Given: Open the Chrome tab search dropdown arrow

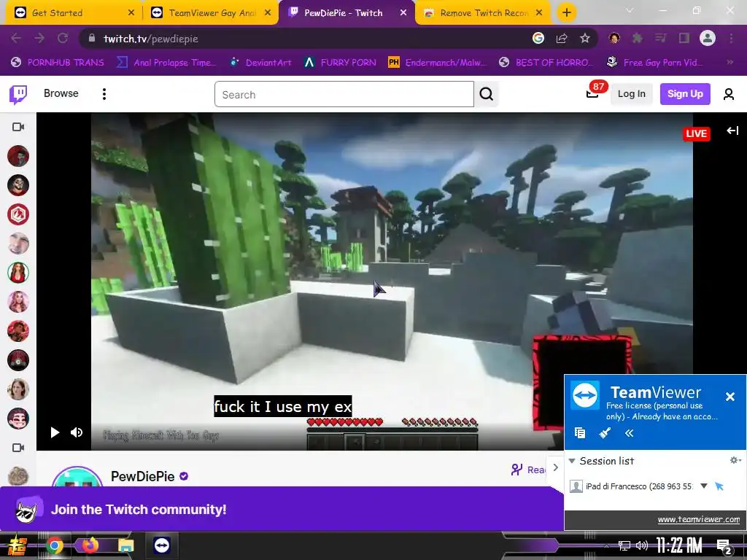Looking at the screenshot, I should 630,10.
